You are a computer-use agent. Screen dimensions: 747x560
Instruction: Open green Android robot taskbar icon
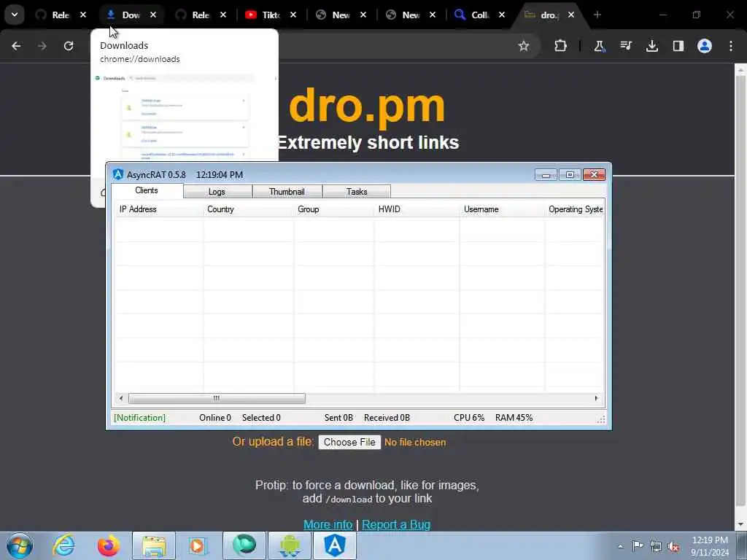point(290,545)
